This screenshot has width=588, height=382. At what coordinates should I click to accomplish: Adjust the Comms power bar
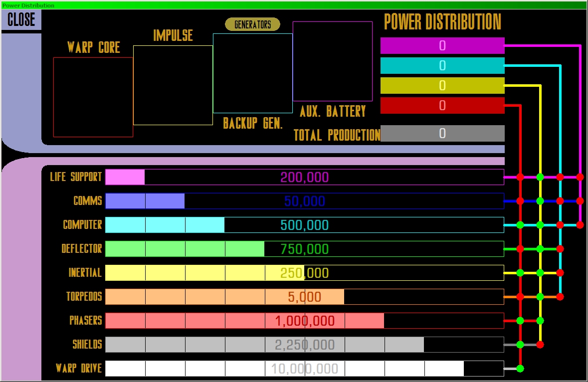pos(305,201)
